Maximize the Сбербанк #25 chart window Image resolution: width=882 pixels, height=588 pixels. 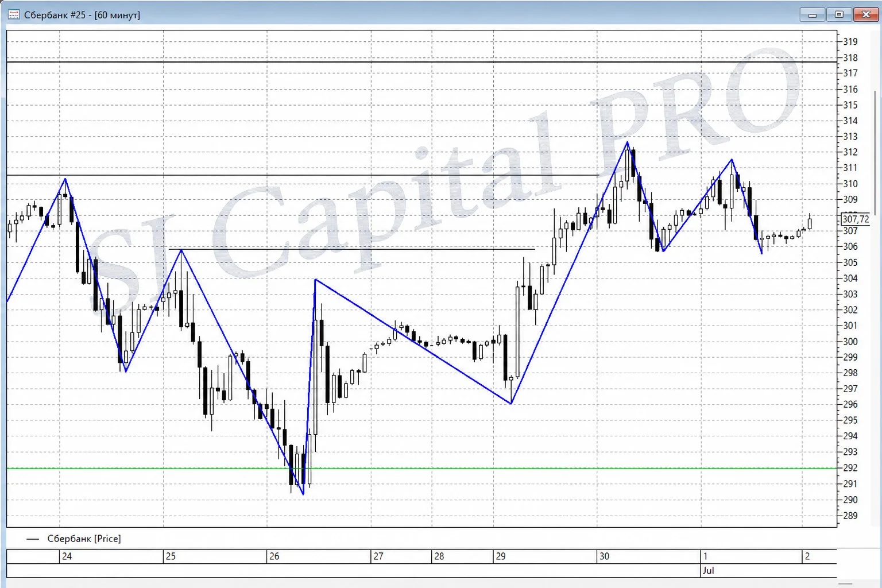(839, 15)
